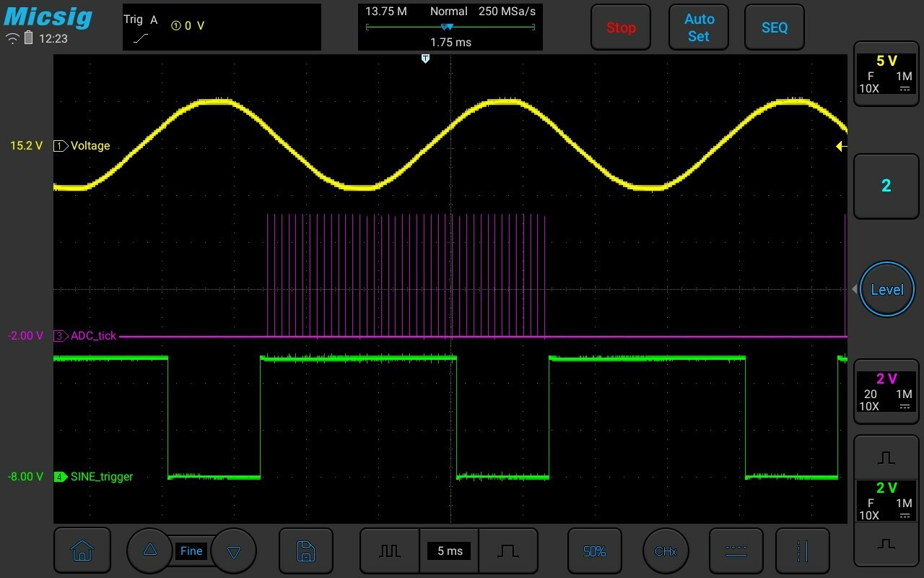
Task: Open channel 1 settings box showing 5 V
Action: [x=886, y=74]
